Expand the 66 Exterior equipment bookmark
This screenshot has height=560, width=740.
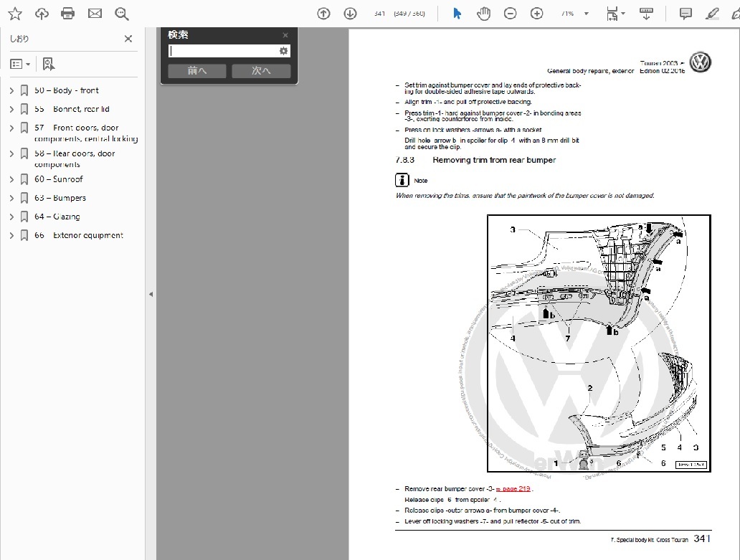[11, 235]
